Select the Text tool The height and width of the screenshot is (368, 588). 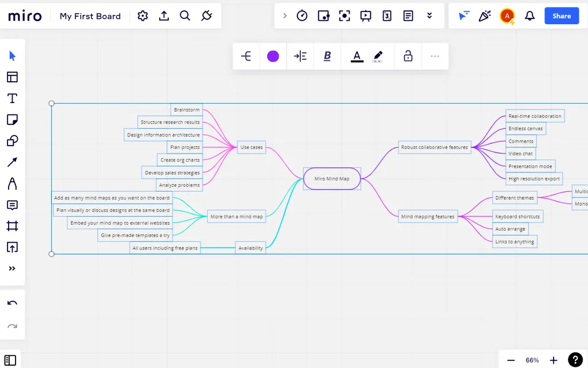click(13, 98)
